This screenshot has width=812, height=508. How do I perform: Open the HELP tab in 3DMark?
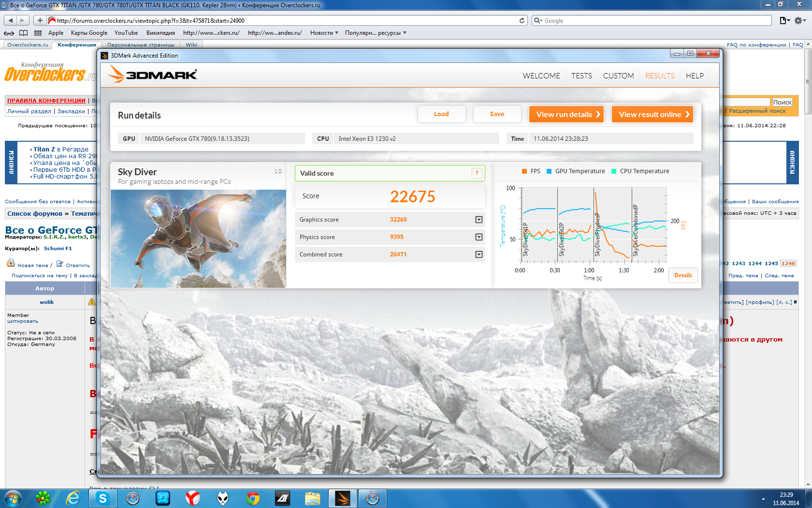point(695,76)
